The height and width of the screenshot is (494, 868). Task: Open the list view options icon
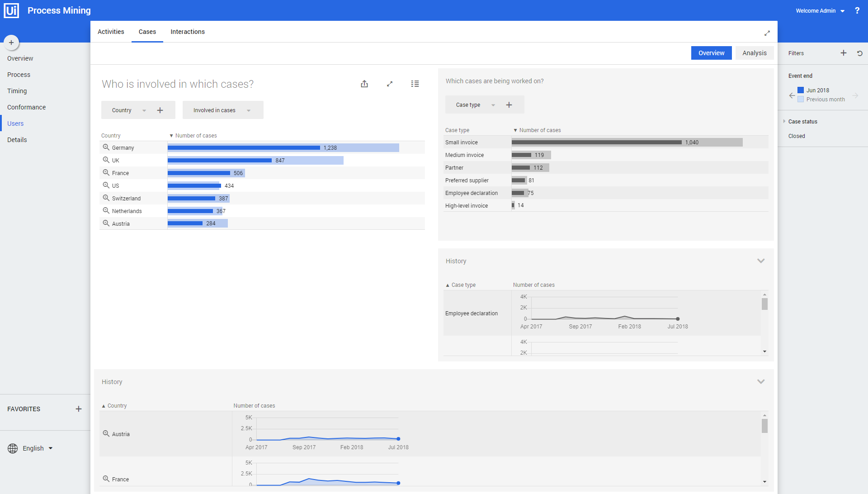[415, 84]
